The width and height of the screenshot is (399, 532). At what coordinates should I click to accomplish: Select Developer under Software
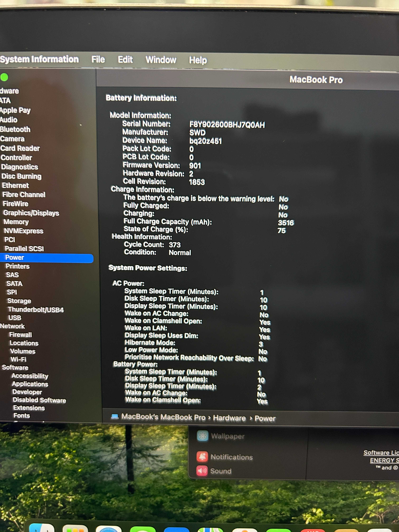tap(27, 392)
